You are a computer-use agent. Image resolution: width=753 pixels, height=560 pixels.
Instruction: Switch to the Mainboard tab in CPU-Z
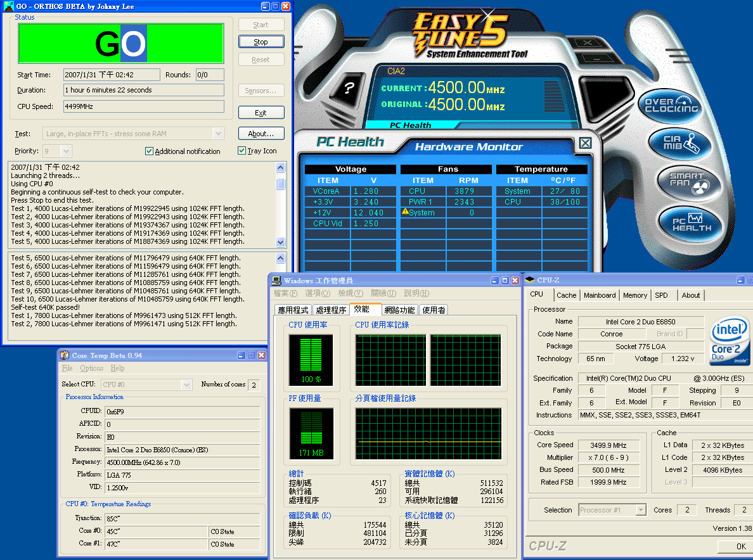600,295
